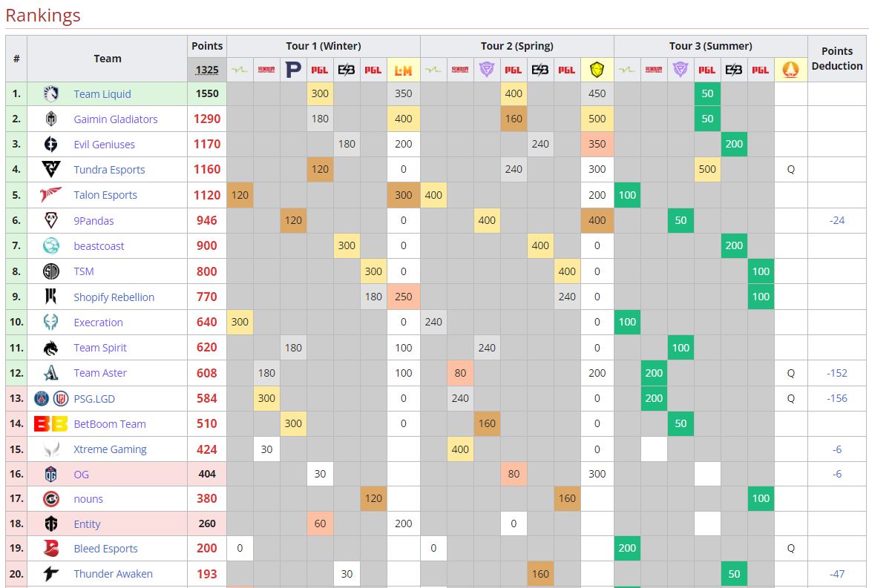Open the Gaimin Gladiators team link
This screenshot has width=869, height=588.
115,119
